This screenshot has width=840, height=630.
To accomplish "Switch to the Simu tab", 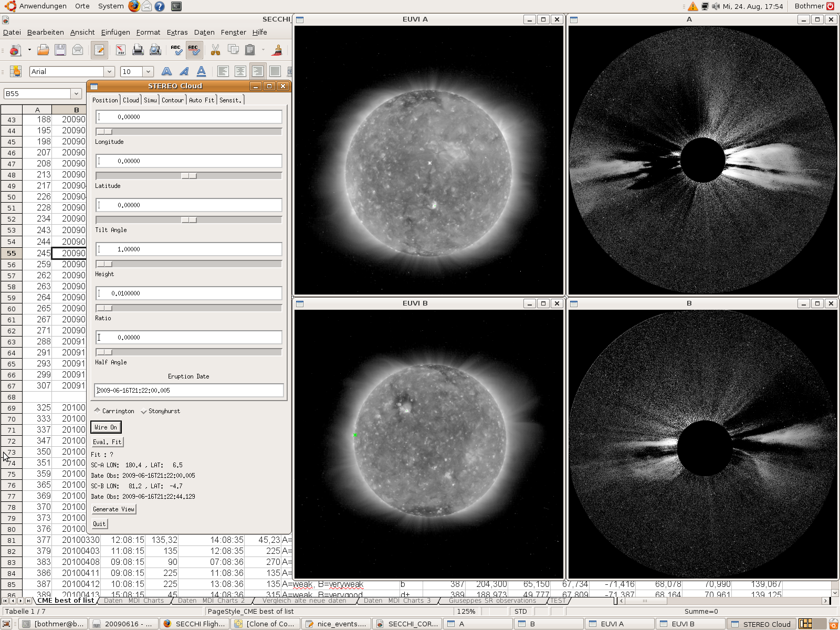I will [x=150, y=100].
